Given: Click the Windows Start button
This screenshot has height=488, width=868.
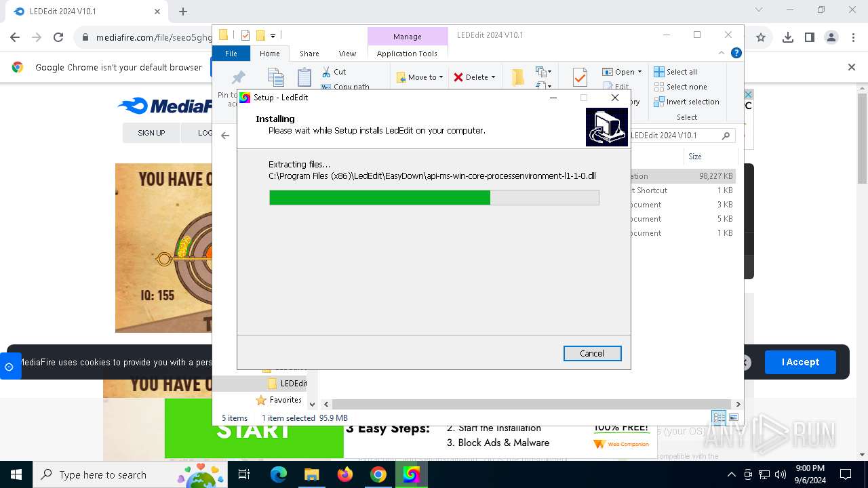Looking at the screenshot, I should tap(16, 474).
